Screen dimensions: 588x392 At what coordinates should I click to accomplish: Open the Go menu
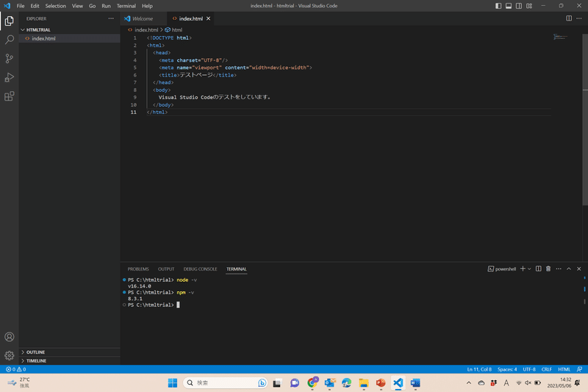[93, 6]
